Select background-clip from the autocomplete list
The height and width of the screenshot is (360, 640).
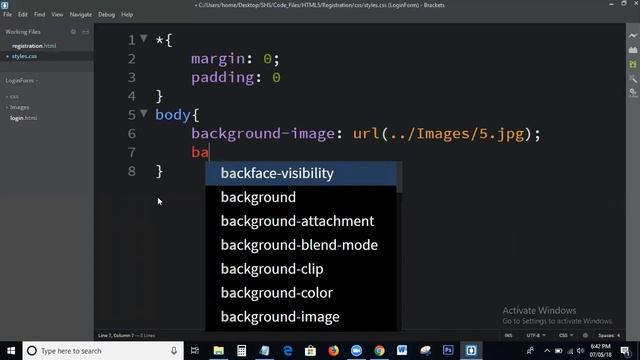coord(301,269)
